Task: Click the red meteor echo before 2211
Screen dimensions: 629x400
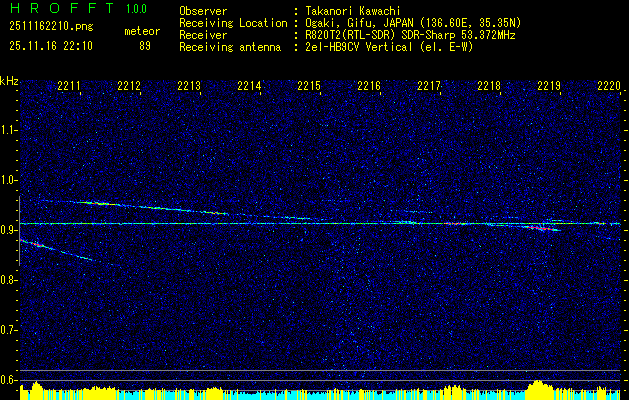Action: tap(37, 244)
